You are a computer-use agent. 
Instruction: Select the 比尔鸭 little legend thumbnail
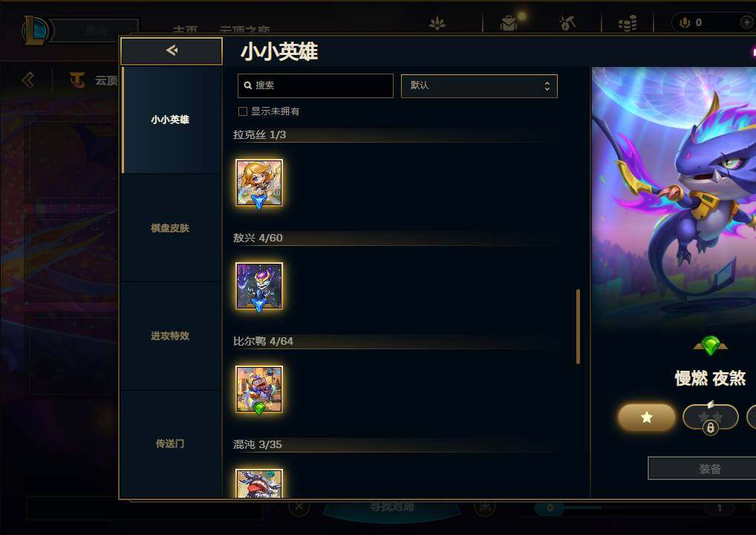[259, 389]
